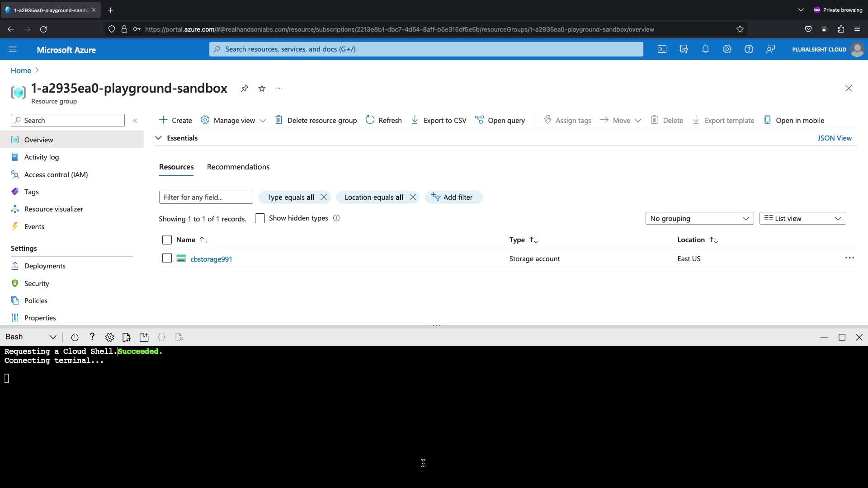Open portal settings gear icon
The height and width of the screenshot is (488, 868).
727,49
